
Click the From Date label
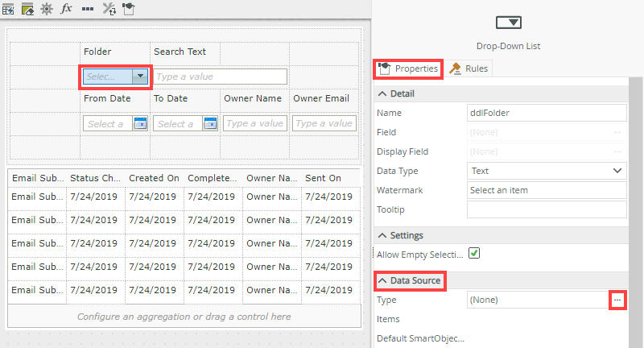click(107, 98)
